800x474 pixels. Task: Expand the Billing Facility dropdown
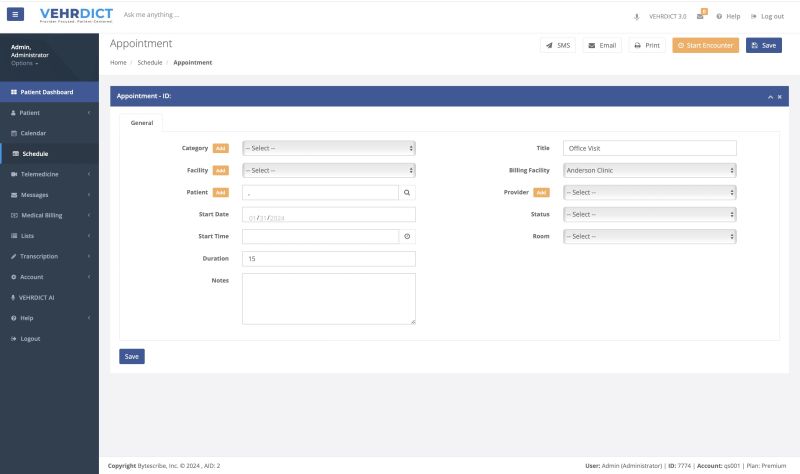[649, 170]
